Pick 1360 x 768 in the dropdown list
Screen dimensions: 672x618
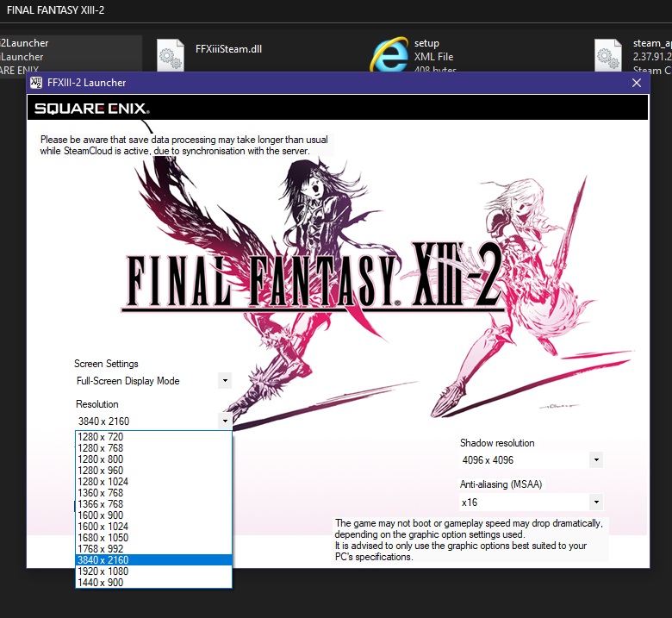(x=153, y=492)
